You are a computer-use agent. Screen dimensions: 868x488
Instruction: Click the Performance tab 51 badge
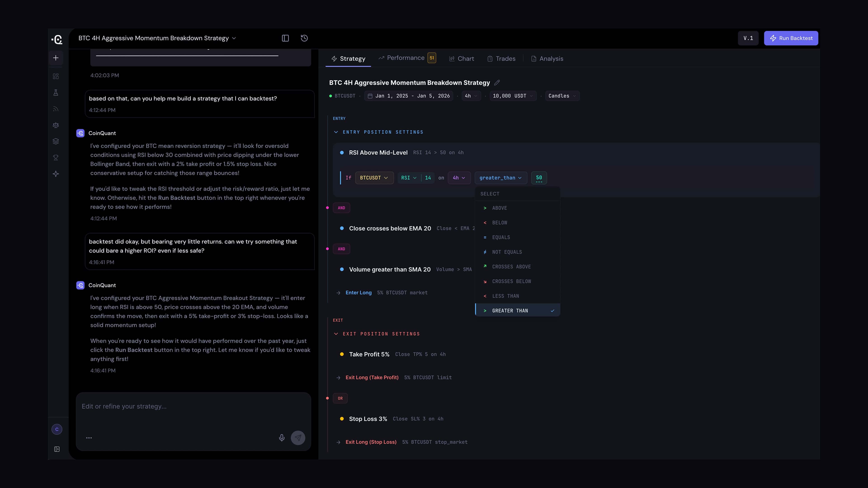[x=432, y=58]
